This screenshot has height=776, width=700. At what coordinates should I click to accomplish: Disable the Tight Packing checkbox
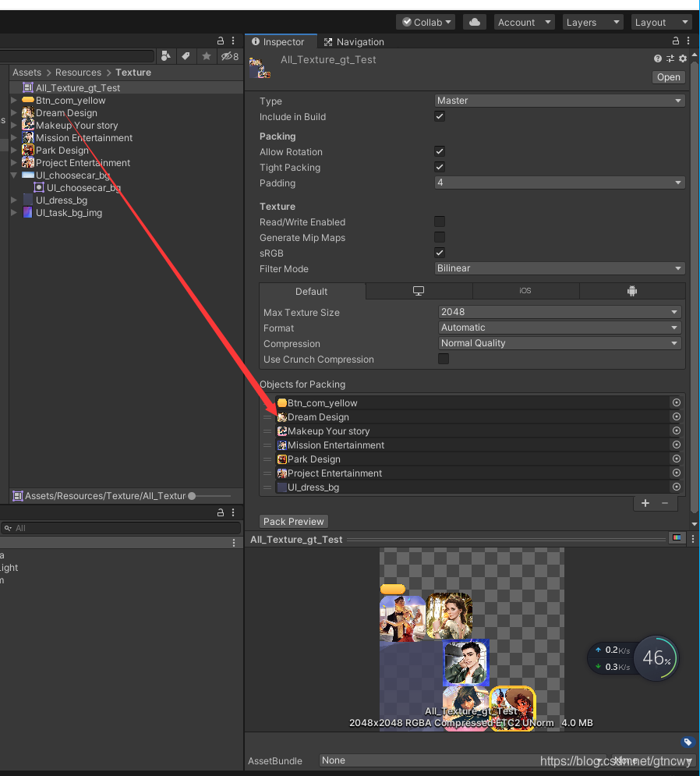click(440, 167)
